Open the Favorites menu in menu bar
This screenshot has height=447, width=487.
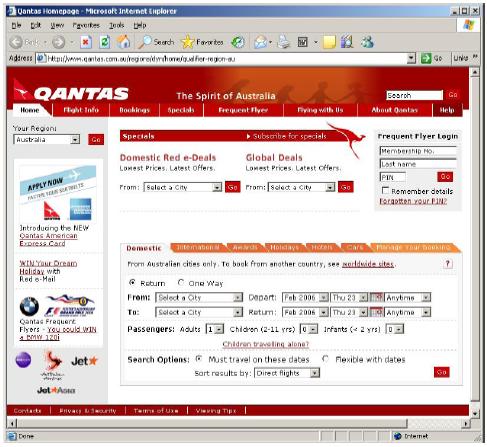(x=86, y=25)
